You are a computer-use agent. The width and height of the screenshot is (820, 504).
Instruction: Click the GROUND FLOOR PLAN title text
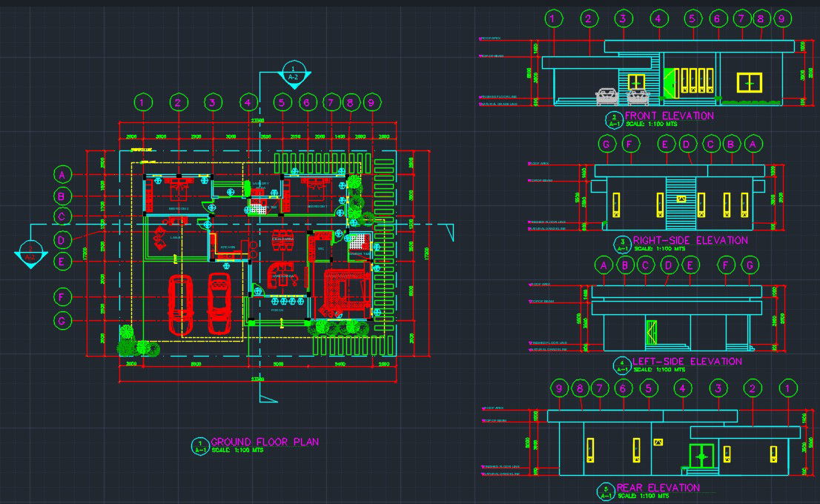click(265, 442)
